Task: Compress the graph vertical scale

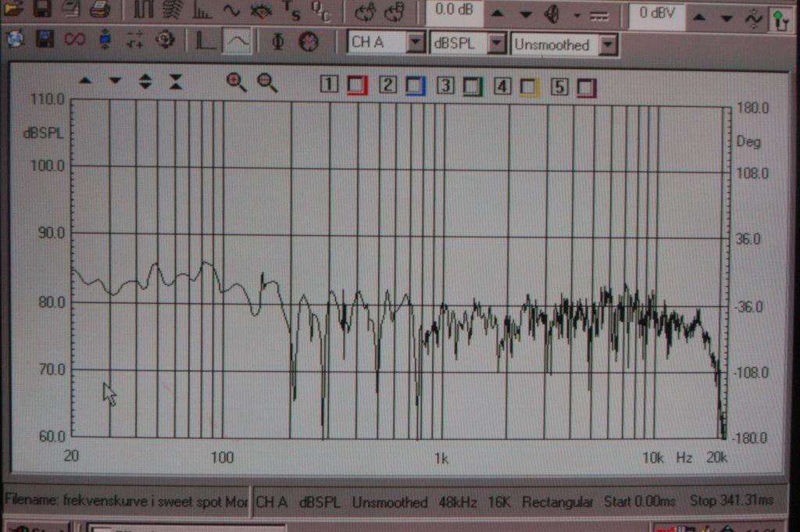Action: point(176,81)
